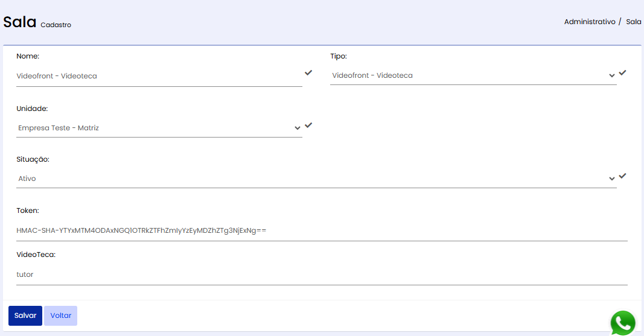Expand the Tipo dropdown arrow
This screenshot has height=336, width=644.
pos(612,75)
